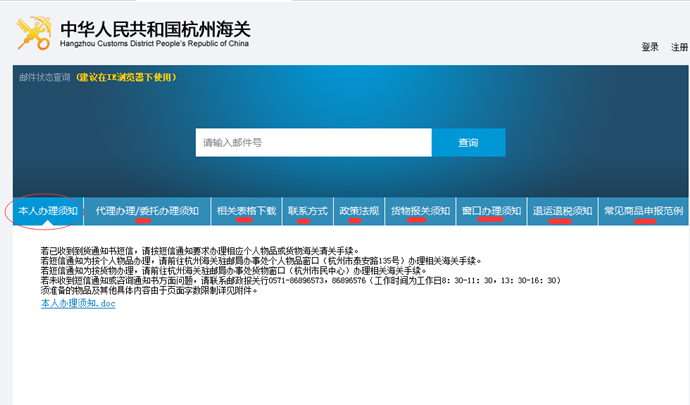
Task: View the 政策法规 tab
Action: (358, 211)
